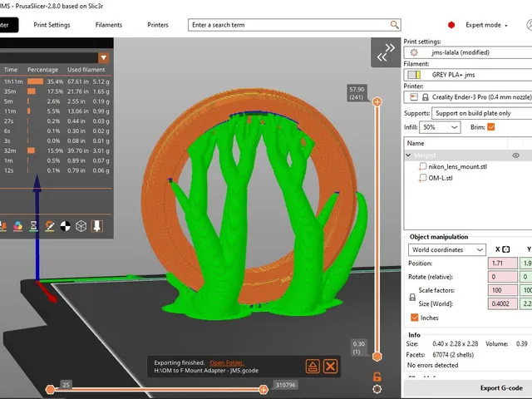
Task: Click the X Position field 1.71
Action: click(x=503, y=264)
